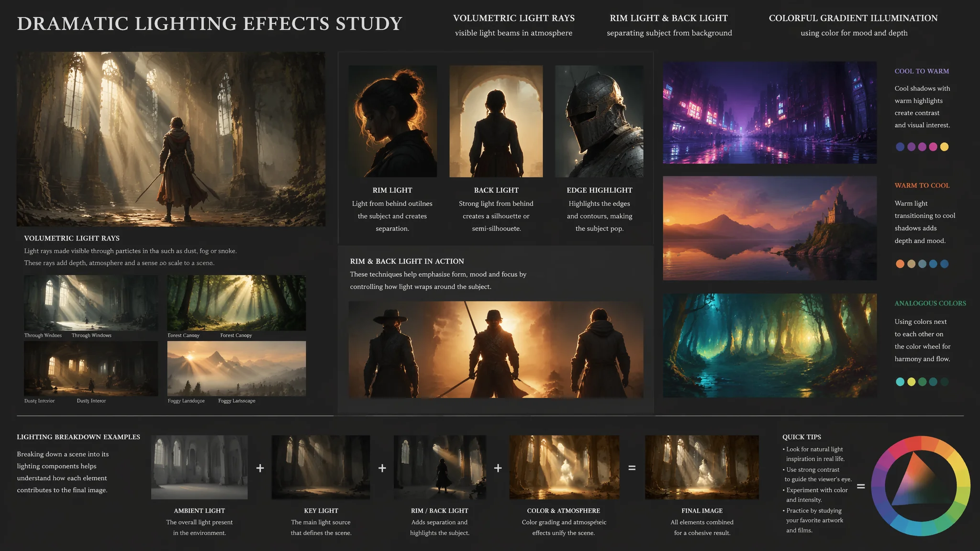
Task: Click the plus sign between Ambient and Key Light
Action: 260,468
